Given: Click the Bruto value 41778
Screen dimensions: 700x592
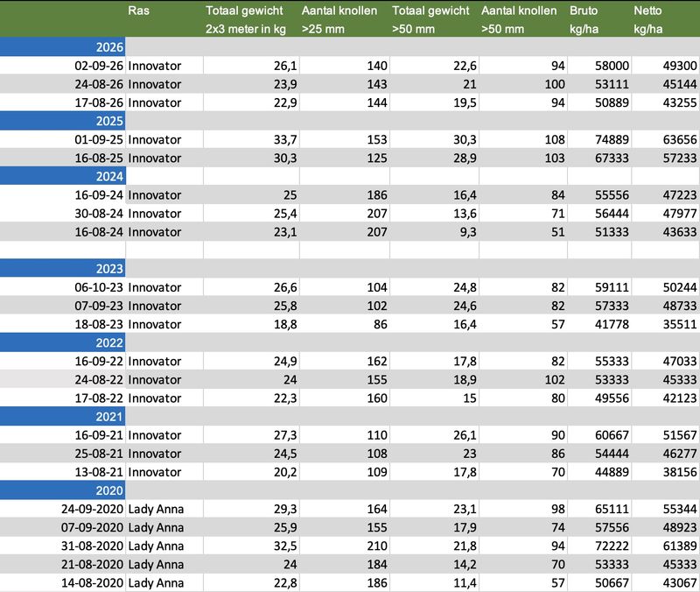Looking at the screenshot, I should coord(612,324).
